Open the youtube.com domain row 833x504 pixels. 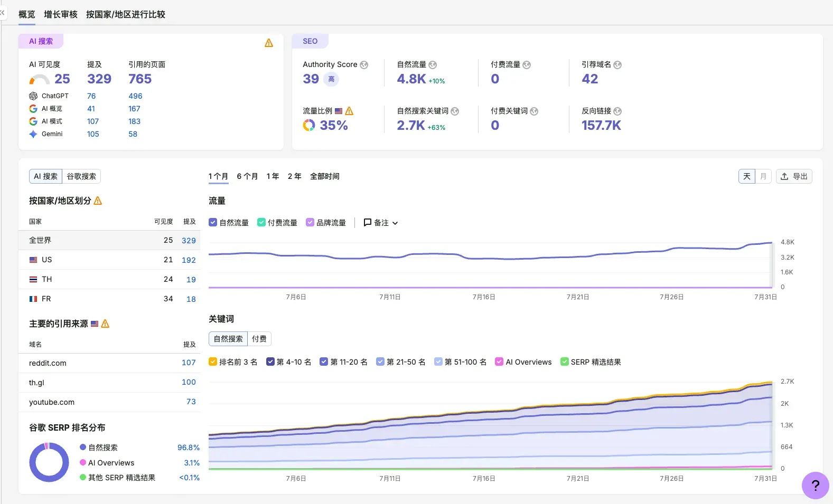109,402
